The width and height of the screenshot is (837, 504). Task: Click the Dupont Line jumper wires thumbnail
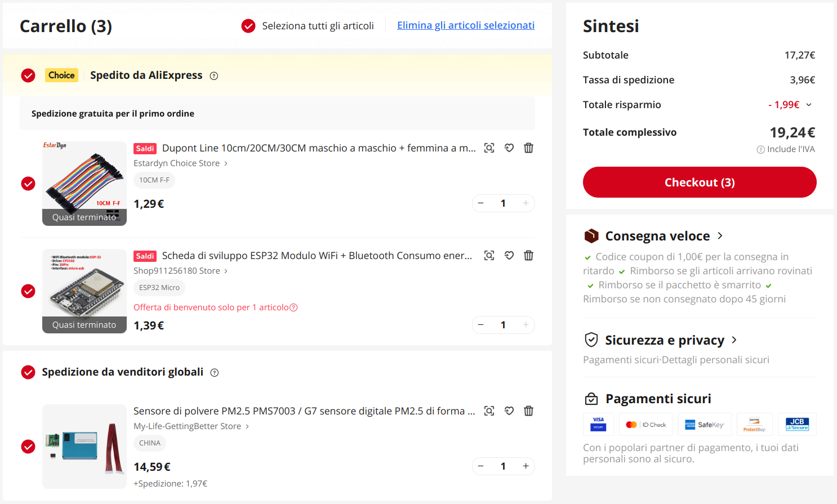coord(84,184)
